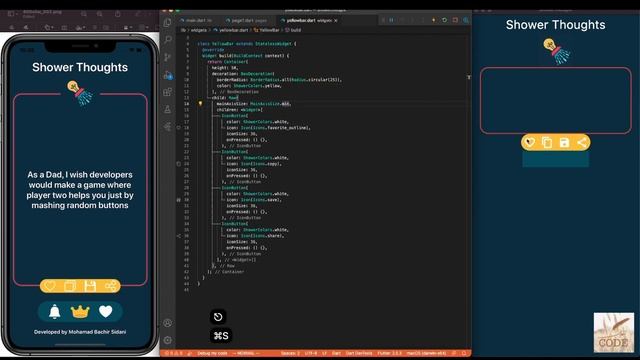640x360 pixels.
Task: Click the errors and warnings status bar counter
Action: click(173, 353)
